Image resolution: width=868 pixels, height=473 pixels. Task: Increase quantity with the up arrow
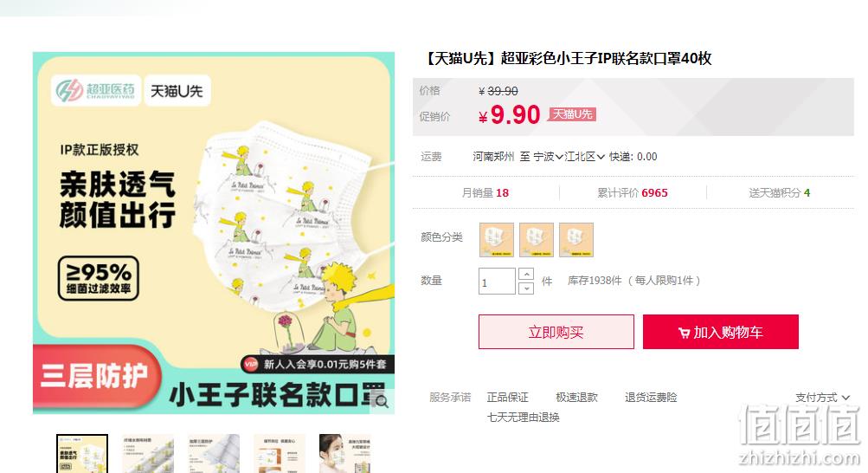pos(526,274)
